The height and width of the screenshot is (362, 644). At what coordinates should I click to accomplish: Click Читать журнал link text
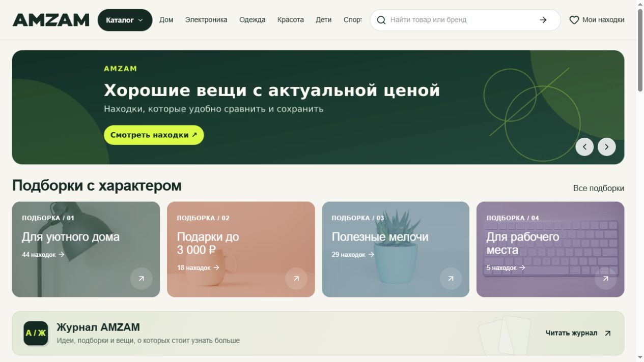pyautogui.click(x=571, y=333)
